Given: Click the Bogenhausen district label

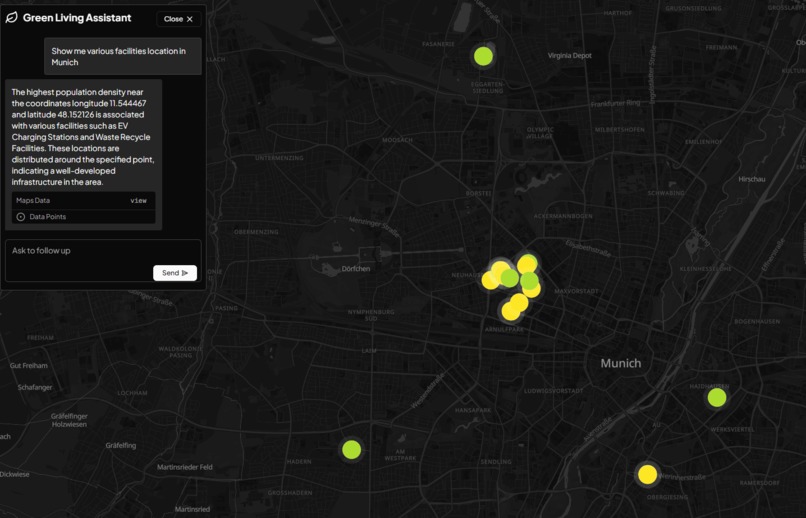Looking at the screenshot, I should pos(757,322).
